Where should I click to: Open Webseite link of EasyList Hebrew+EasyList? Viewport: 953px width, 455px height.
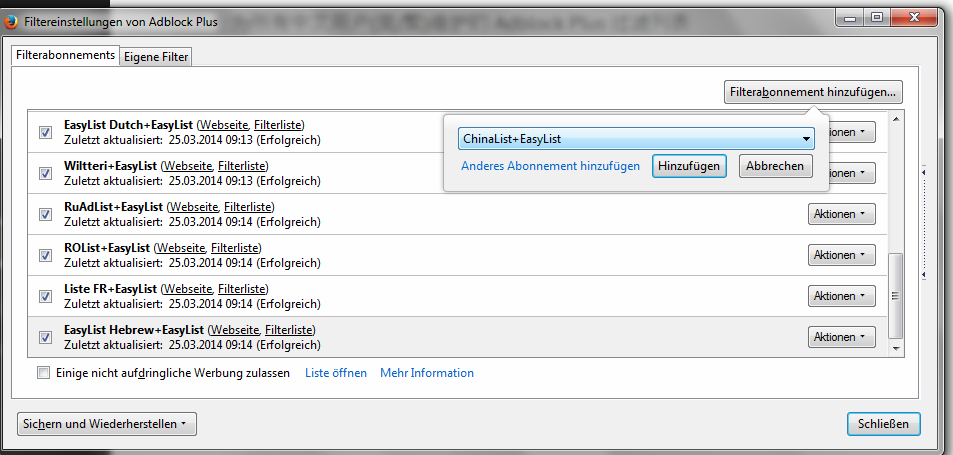[235, 330]
